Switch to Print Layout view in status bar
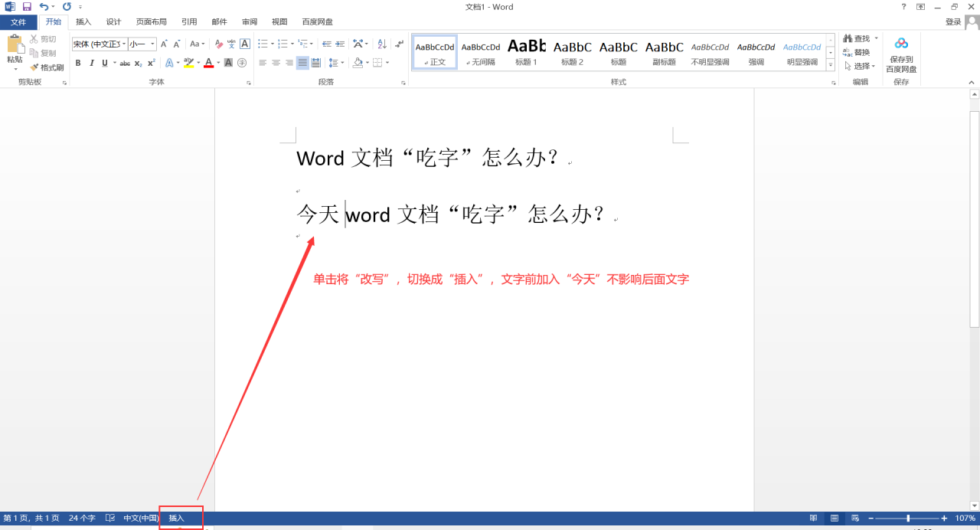The width and height of the screenshot is (980, 530). 834,519
